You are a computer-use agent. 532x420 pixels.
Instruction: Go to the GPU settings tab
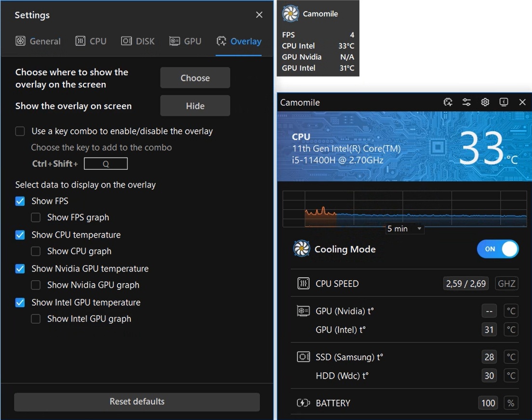[186, 41]
